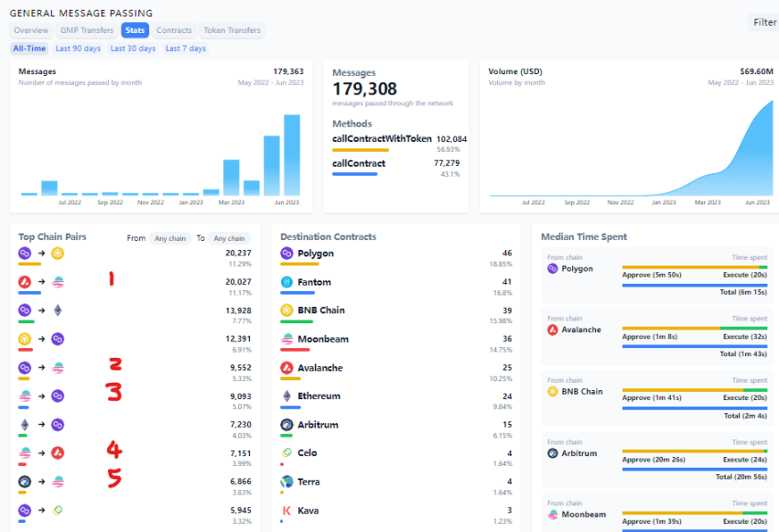Click the Avalanche icon in the 20,027 pair row
Image resolution: width=779 pixels, height=532 pixels.
pyautogui.click(x=25, y=282)
